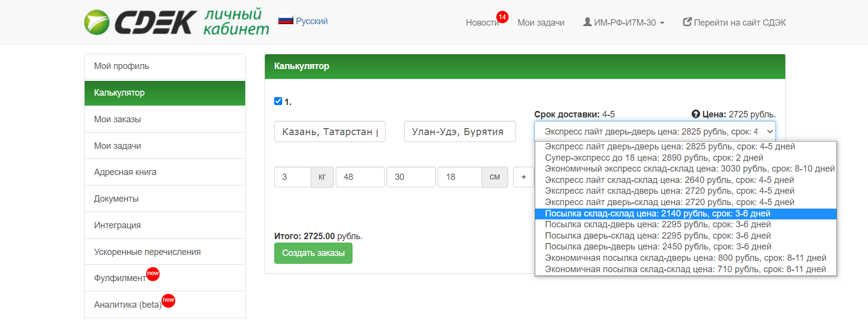This screenshot has height=320, width=868.
Task: Open Аналитика (beta) section
Action: tap(165, 305)
